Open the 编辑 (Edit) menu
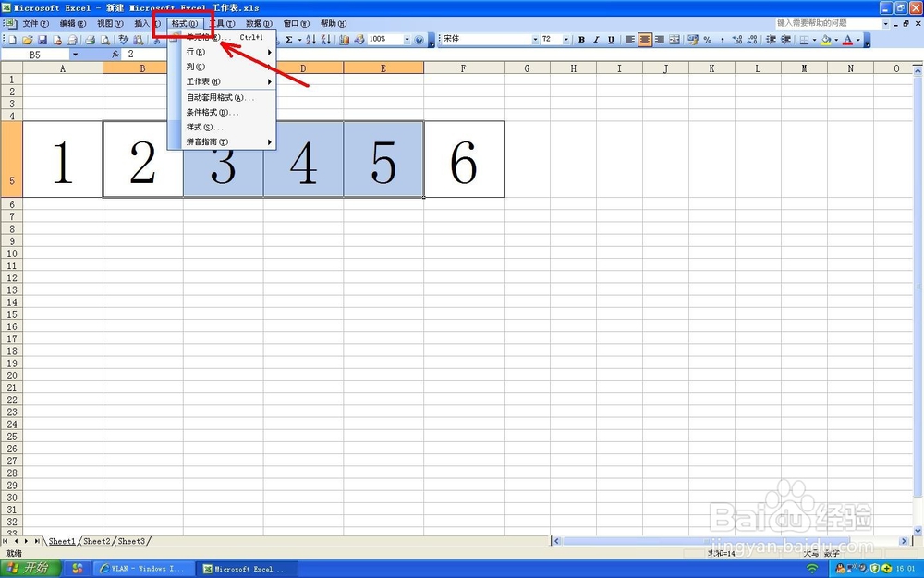 [72, 24]
